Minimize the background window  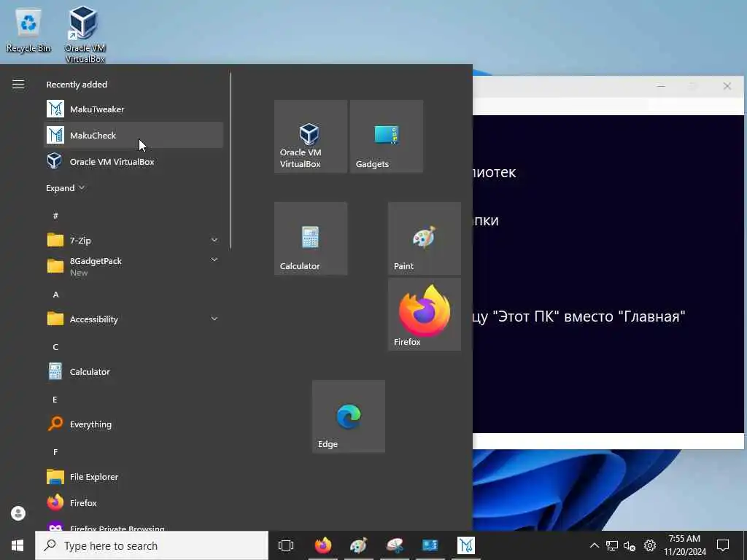(x=661, y=86)
